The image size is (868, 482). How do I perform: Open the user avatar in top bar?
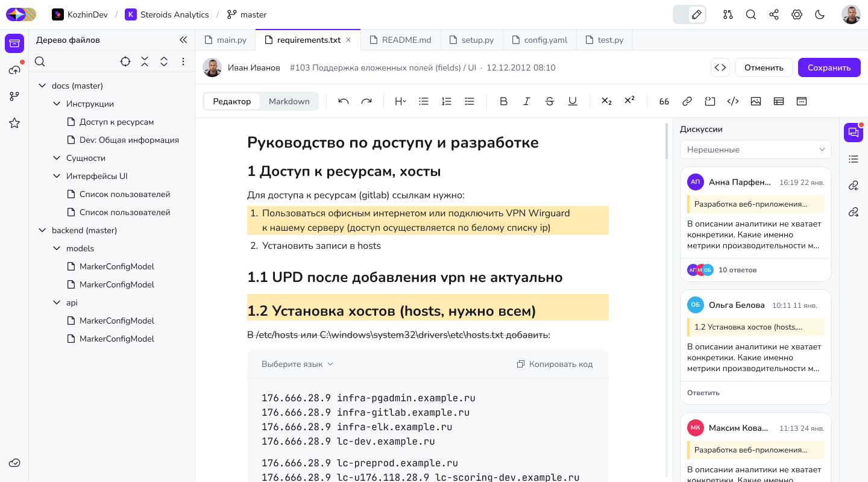pyautogui.click(x=851, y=14)
